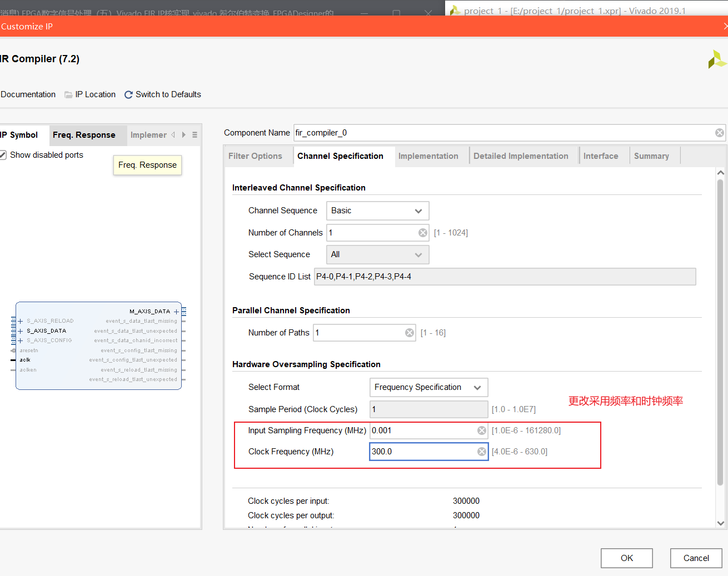Open the Summary tab

click(651, 156)
